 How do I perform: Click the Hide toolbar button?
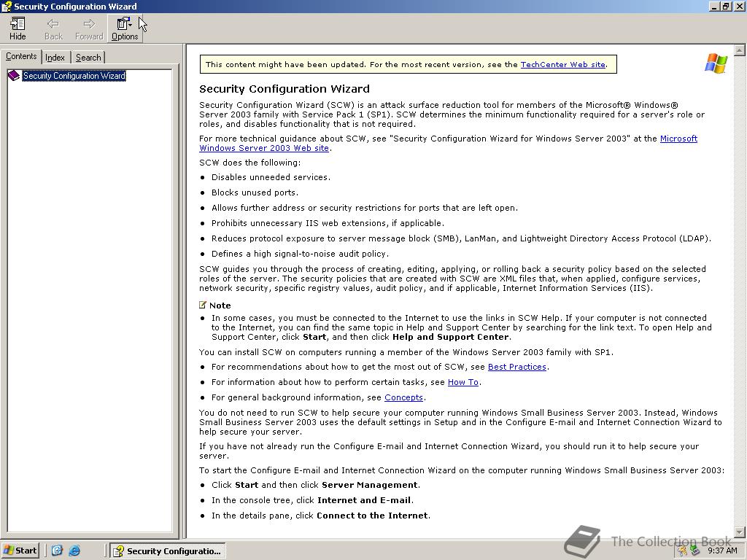(18, 28)
